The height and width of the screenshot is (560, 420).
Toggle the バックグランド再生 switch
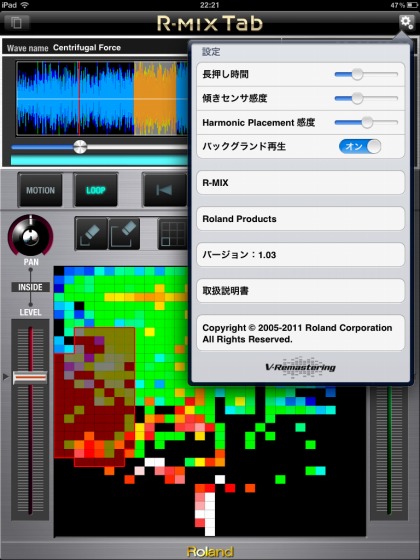pyautogui.click(x=360, y=146)
